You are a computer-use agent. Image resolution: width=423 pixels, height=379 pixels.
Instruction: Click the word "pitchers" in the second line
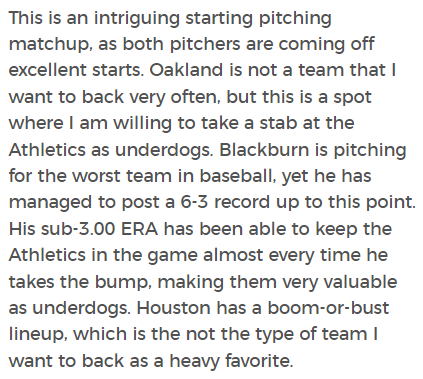coord(205,45)
